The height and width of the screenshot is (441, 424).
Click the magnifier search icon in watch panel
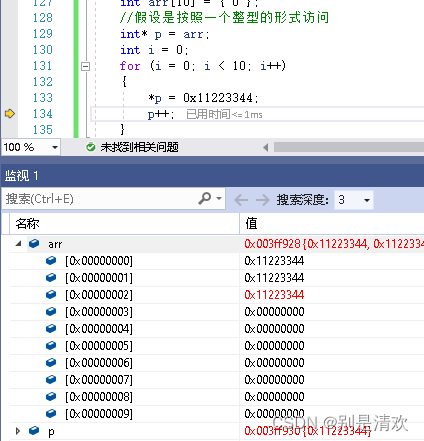click(x=204, y=198)
